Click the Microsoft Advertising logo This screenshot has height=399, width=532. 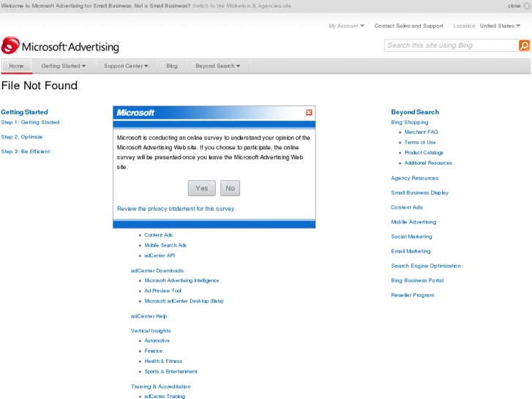coord(60,46)
